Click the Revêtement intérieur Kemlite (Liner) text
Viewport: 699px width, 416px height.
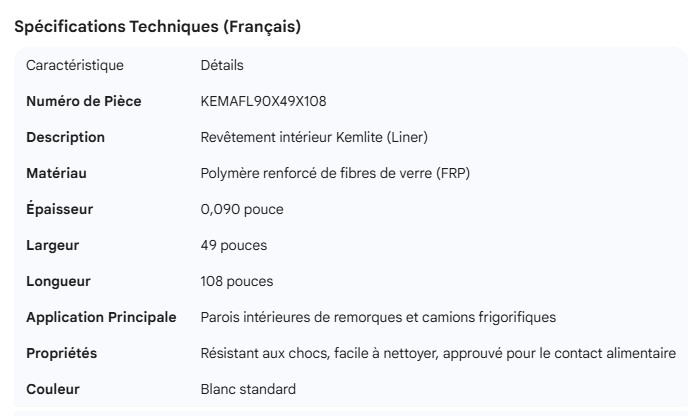[x=314, y=137]
